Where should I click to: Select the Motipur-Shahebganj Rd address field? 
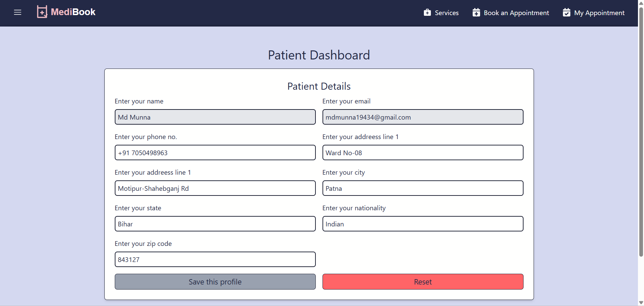(x=215, y=188)
